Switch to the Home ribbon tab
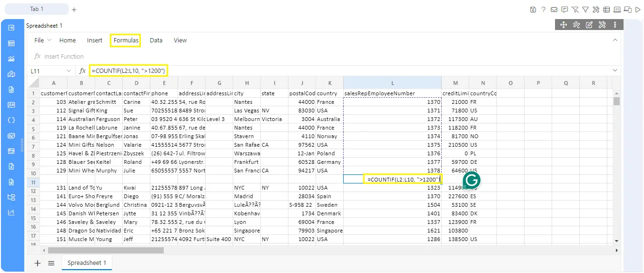This screenshot has width=644, height=273. (68, 40)
